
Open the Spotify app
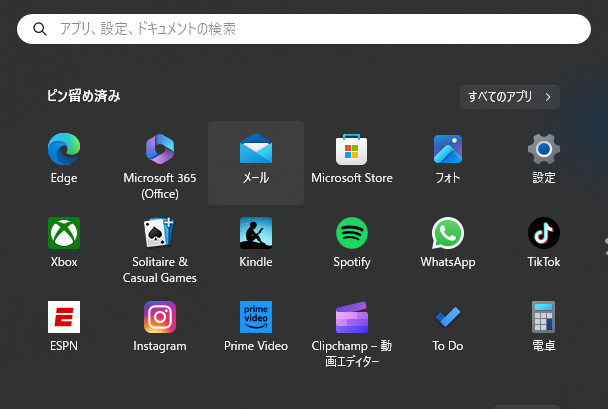pyautogui.click(x=352, y=233)
